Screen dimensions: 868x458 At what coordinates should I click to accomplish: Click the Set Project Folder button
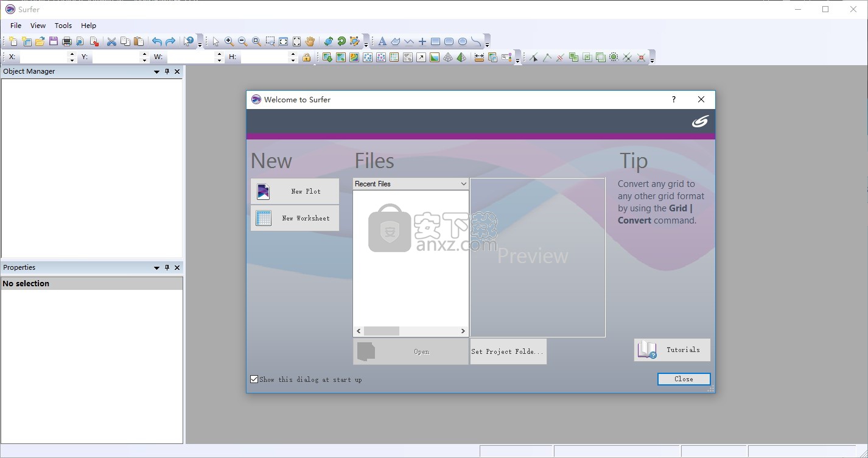(508, 351)
